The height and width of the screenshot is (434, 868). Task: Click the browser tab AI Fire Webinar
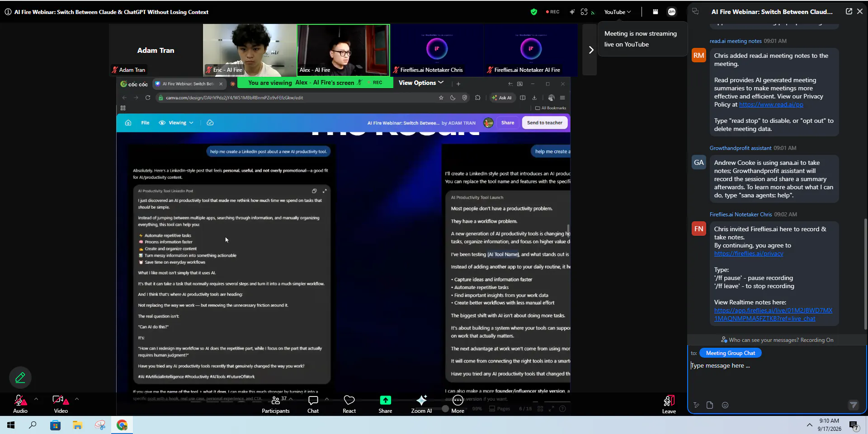click(x=189, y=84)
